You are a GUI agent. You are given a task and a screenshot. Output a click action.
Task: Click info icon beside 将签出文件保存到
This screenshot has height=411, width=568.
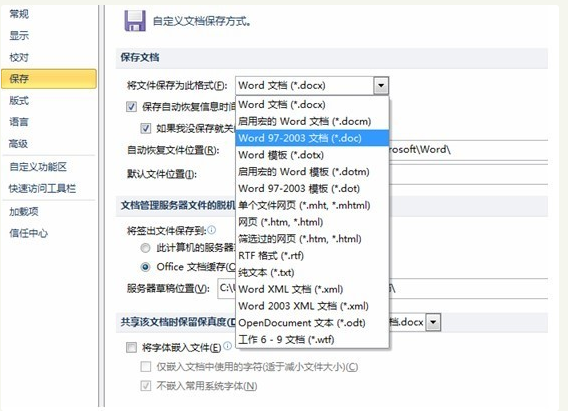[212, 230]
